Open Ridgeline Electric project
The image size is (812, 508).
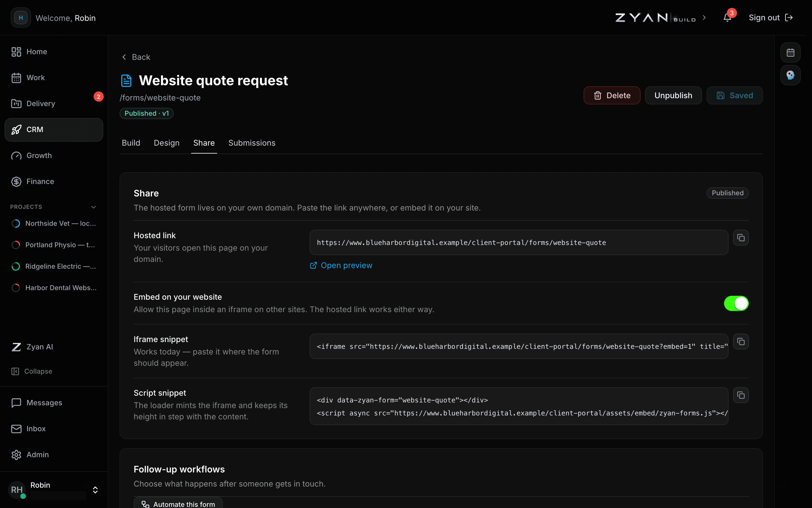tap(54, 266)
